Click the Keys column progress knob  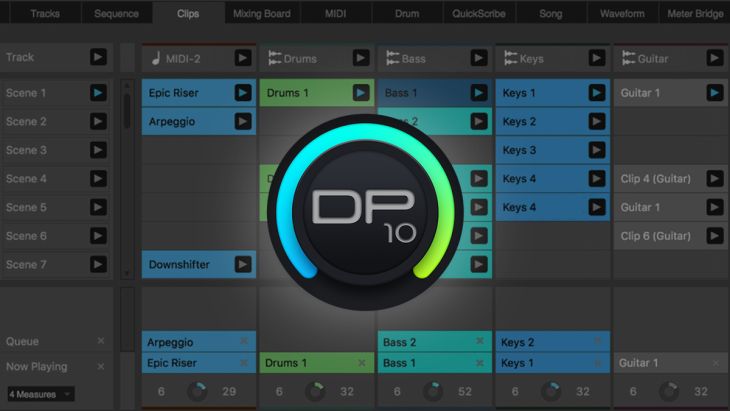[551, 391]
